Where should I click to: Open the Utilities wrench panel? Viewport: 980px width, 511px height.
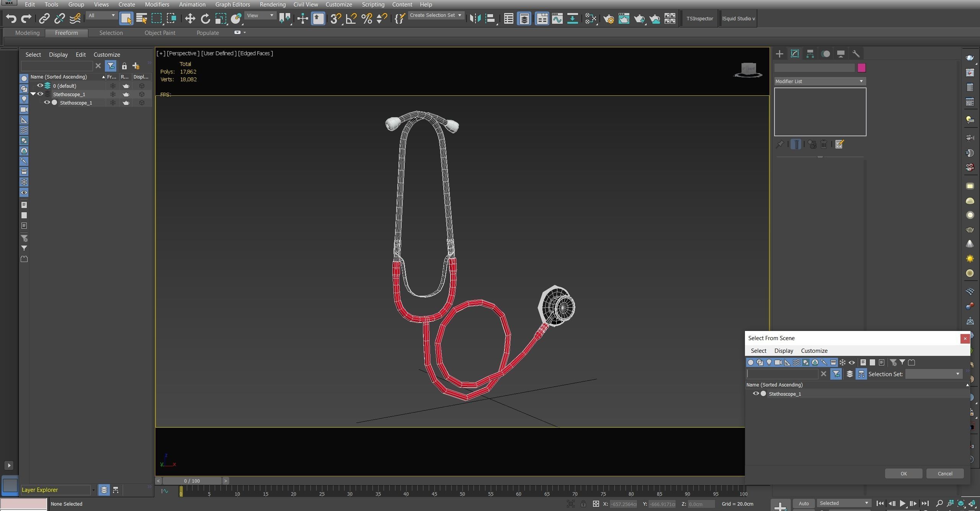point(856,54)
